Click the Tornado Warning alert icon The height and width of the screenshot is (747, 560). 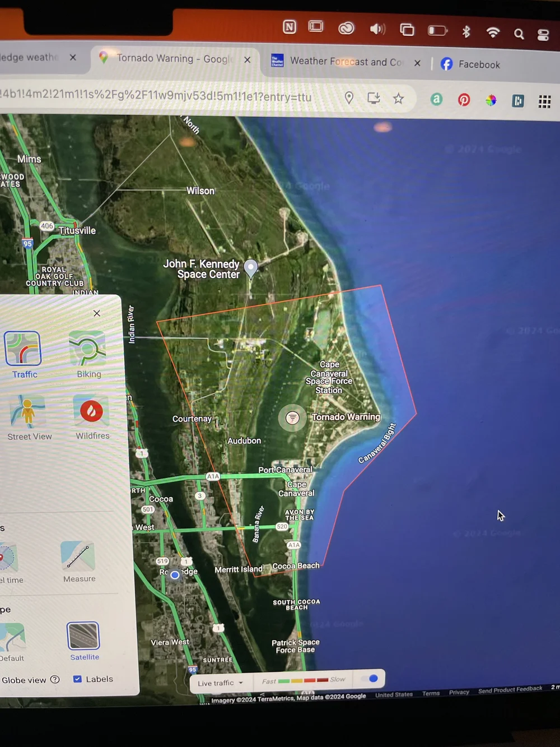tap(292, 417)
